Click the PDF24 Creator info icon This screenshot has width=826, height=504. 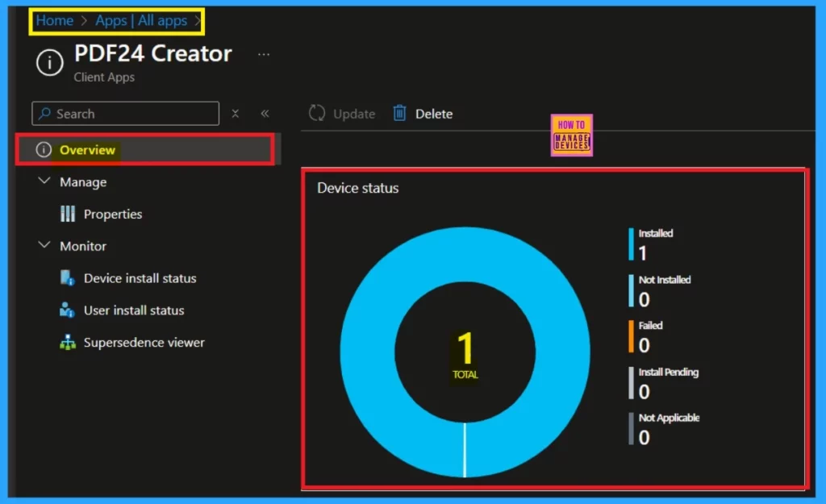pos(49,63)
